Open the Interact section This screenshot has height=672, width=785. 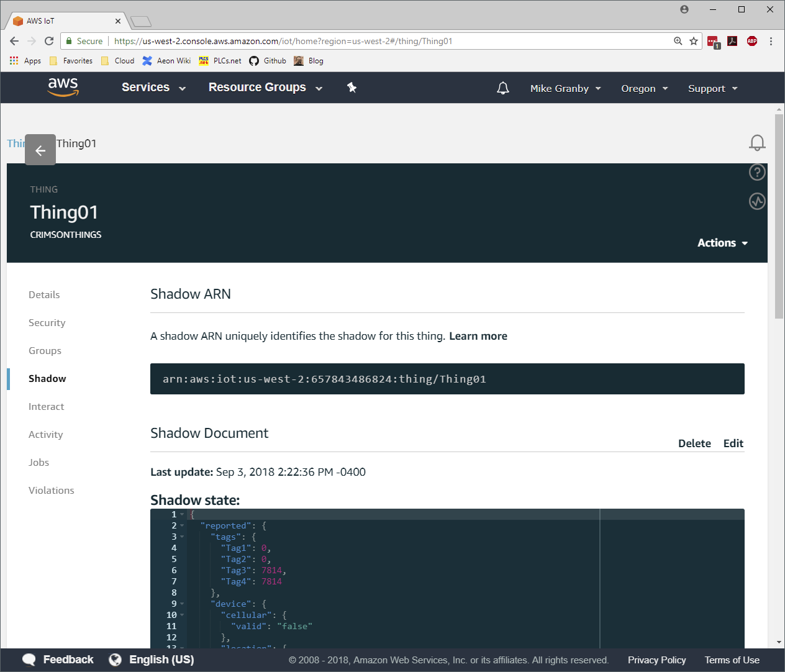pyautogui.click(x=46, y=406)
